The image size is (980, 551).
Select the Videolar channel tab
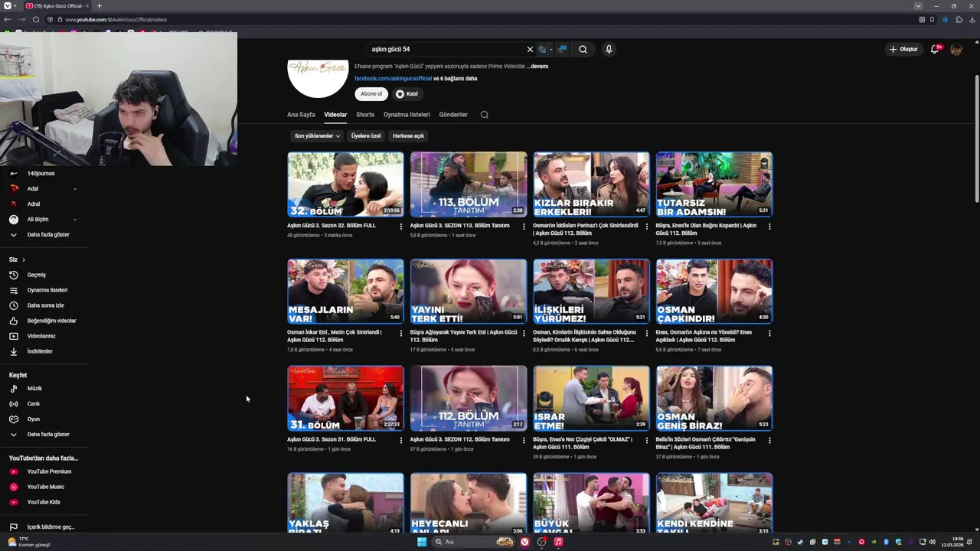click(335, 115)
